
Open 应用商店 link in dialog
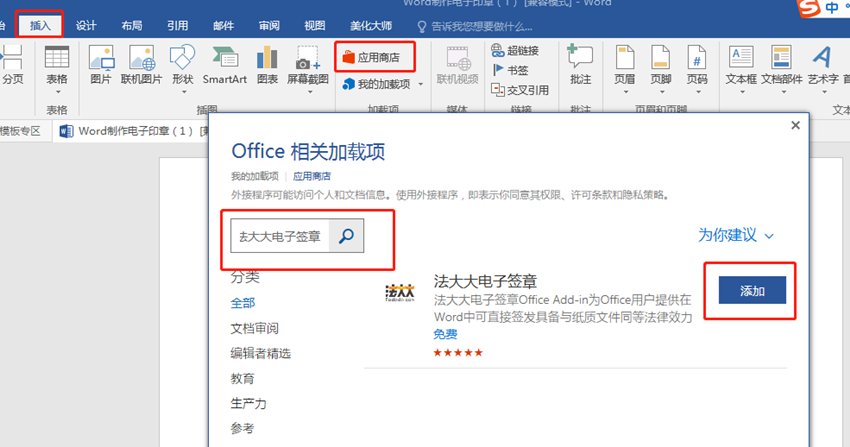click(x=312, y=176)
